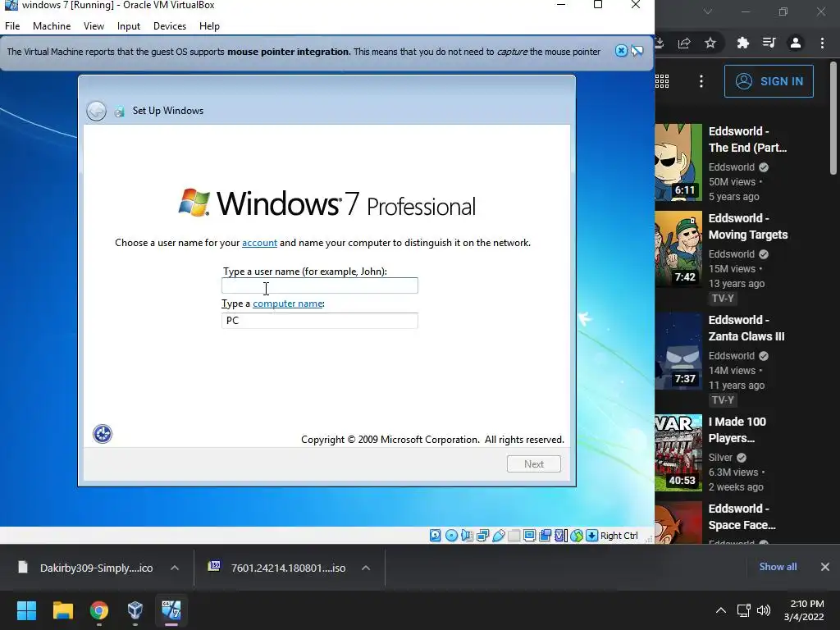Click the computer name field containing PC
The width and height of the screenshot is (840, 630).
click(320, 321)
